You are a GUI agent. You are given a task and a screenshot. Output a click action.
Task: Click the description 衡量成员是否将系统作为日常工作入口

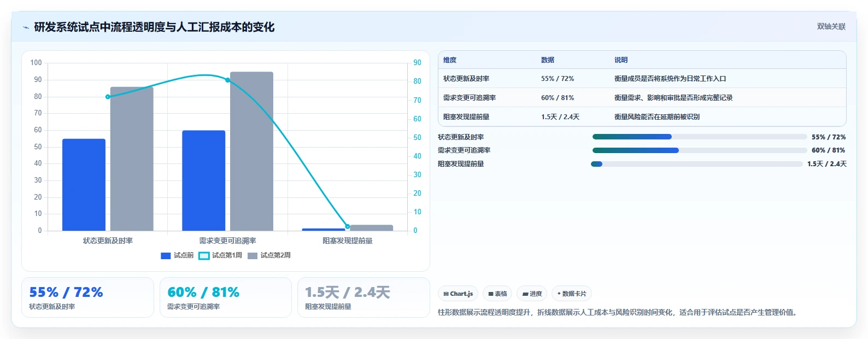pyautogui.click(x=670, y=79)
